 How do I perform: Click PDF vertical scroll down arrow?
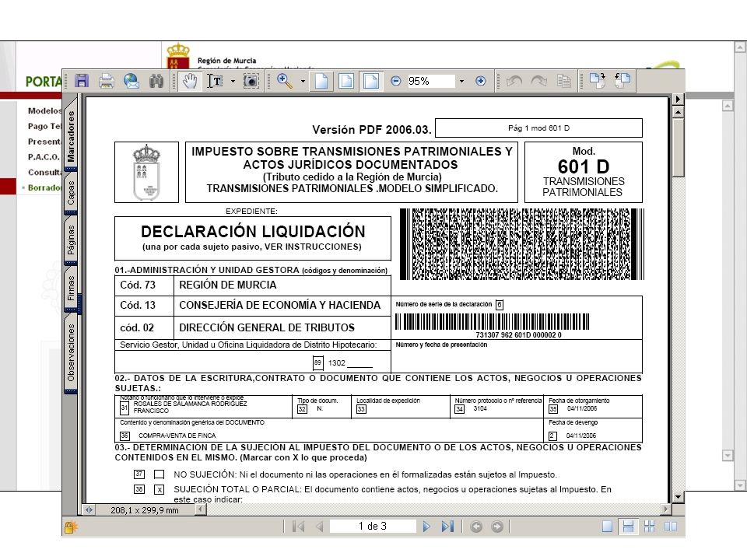679,497
